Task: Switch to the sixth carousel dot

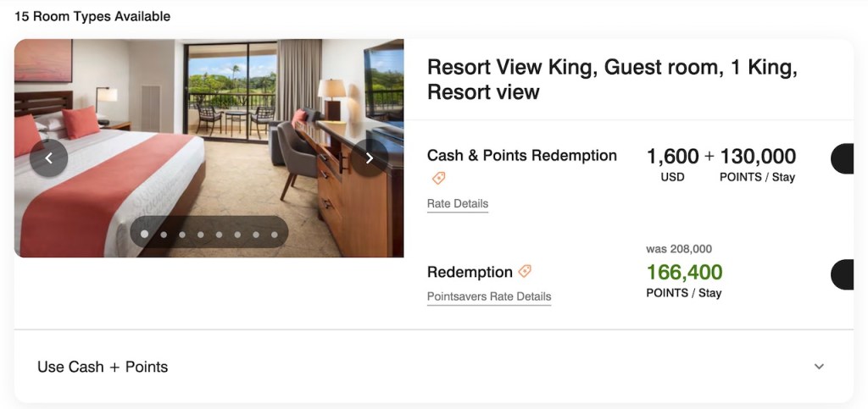Action: pos(237,235)
